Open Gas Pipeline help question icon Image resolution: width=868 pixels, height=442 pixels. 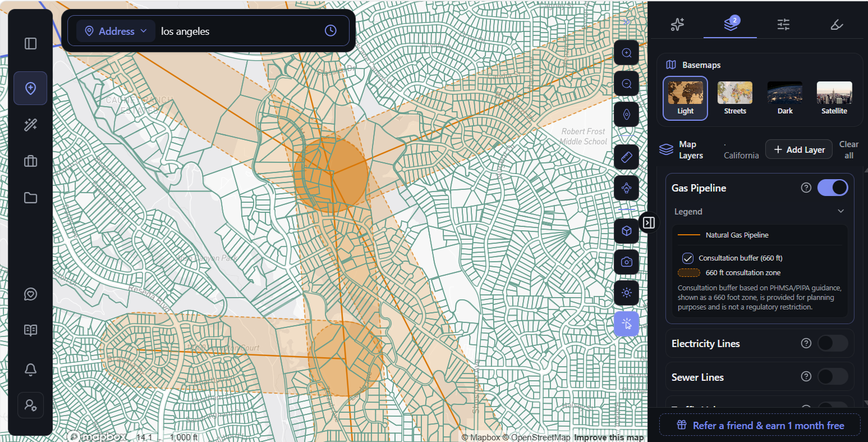point(806,188)
